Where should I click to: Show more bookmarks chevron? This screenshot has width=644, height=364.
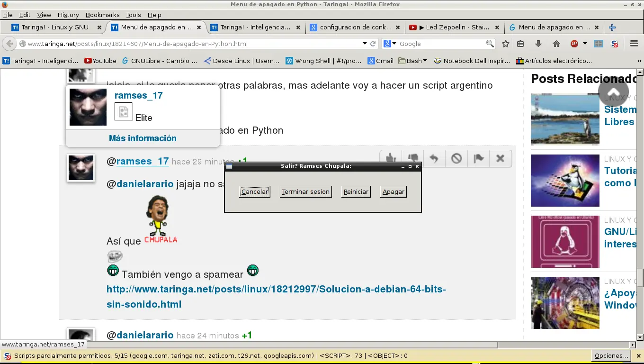click(639, 61)
